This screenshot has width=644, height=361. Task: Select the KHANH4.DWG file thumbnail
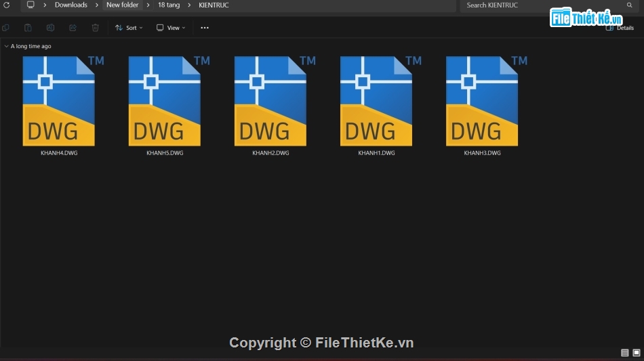click(x=59, y=101)
